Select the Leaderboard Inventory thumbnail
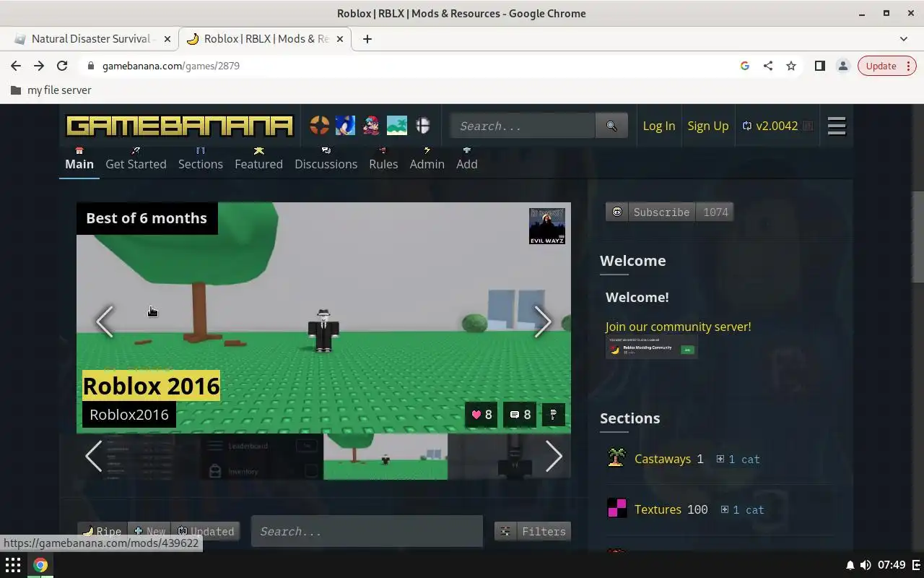Image resolution: width=924 pixels, height=578 pixels. point(261,457)
